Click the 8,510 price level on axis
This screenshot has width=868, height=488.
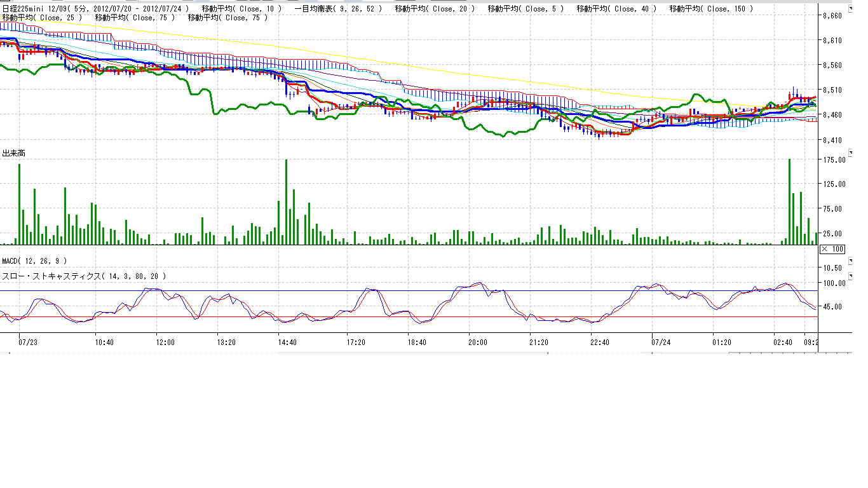click(x=832, y=90)
